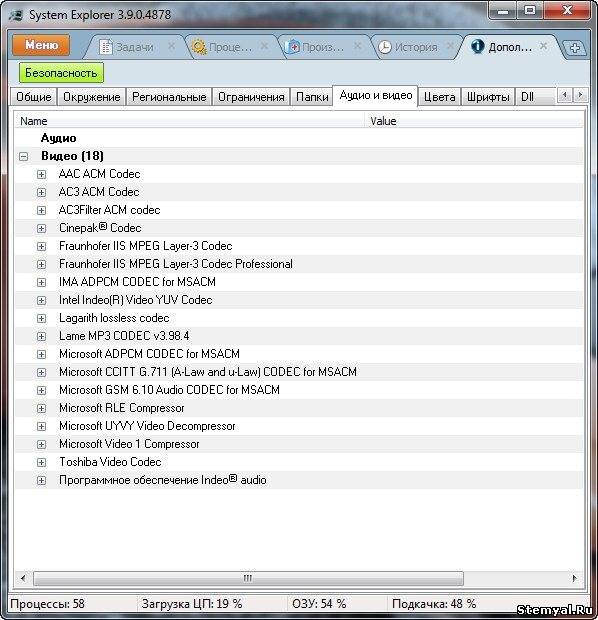Expand AAC ACM Codec entry
Screen dimensions: 598x620
coord(41,174)
